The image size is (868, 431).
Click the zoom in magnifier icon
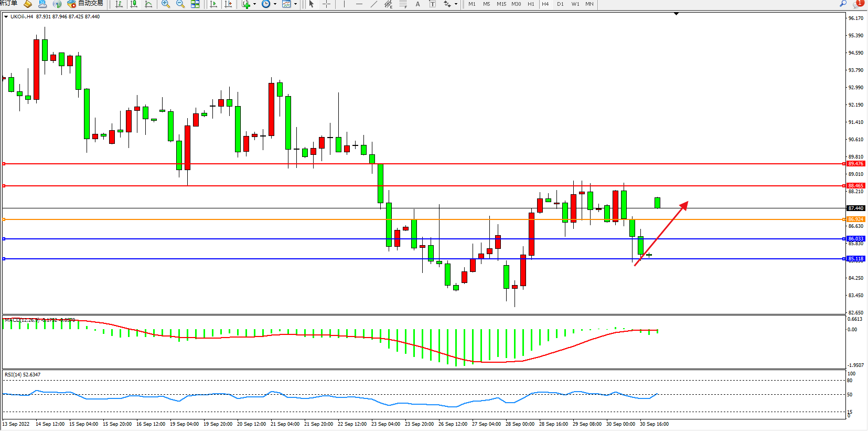[166, 4]
